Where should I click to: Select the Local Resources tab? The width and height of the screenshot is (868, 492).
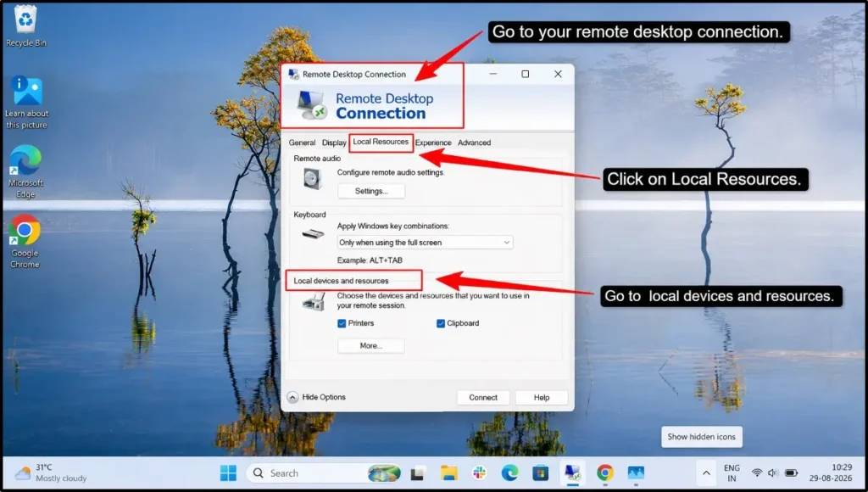(381, 142)
